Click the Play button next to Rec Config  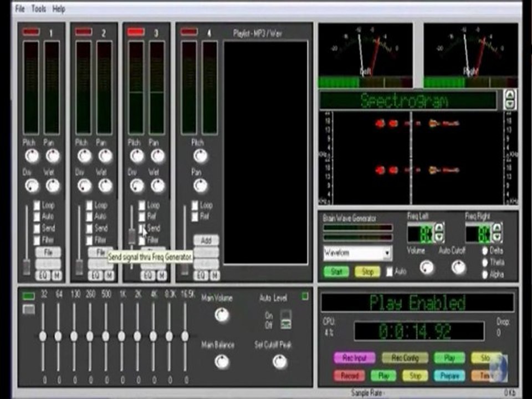click(x=449, y=358)
